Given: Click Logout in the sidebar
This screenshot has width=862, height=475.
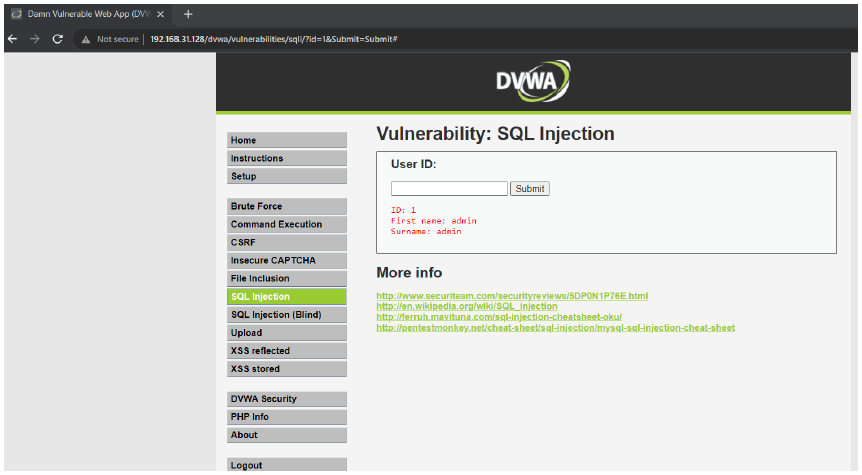Looking at the screenshot, I should [286, 465].
